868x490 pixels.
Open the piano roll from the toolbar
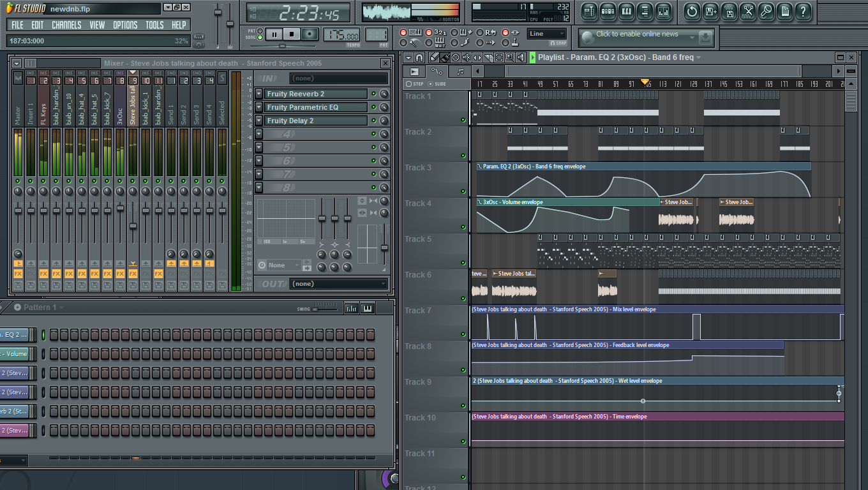pyautogui.click(x=626, y=11)
